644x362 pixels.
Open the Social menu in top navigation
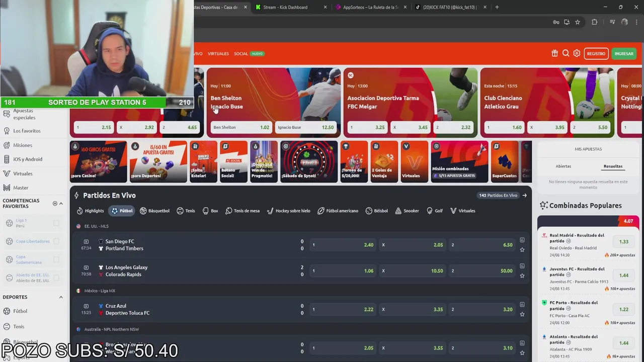pos(241,54)
